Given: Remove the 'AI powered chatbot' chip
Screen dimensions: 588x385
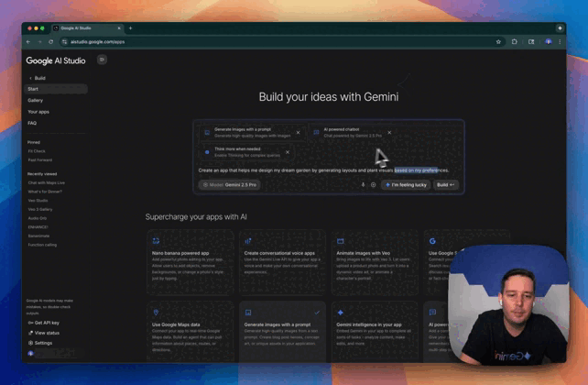Looking at the screenshot, I should [x=389, y=133].
